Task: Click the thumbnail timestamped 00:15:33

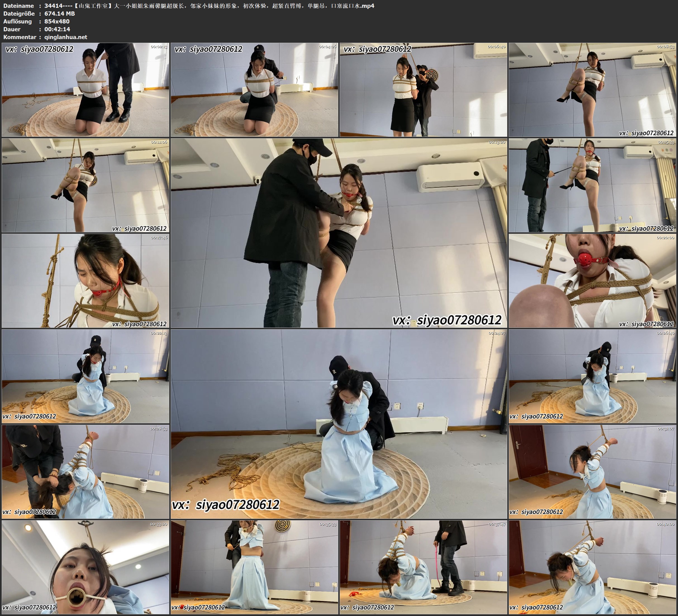Action: [592, 185]
